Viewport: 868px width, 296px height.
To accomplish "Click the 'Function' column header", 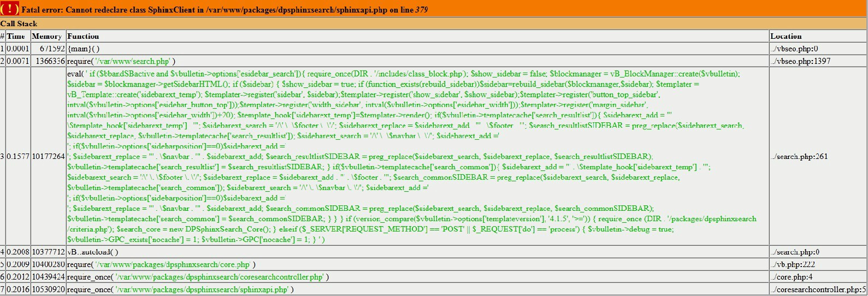I will 83,36.
